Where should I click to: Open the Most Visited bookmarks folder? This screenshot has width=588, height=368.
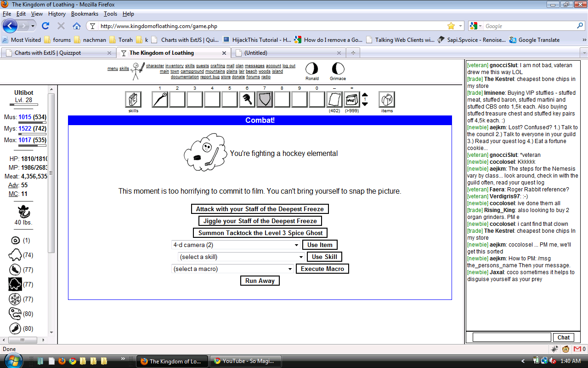click(22, 40)
